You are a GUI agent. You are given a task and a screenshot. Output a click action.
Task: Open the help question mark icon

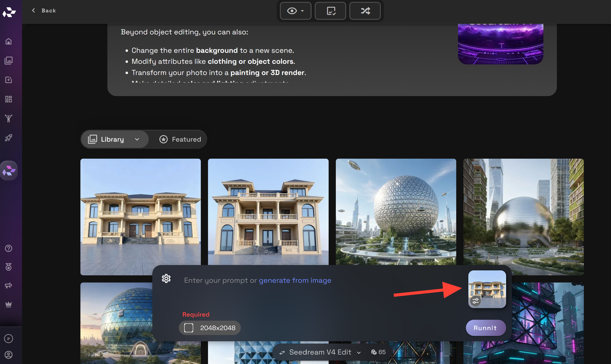(x=9, y=248)
